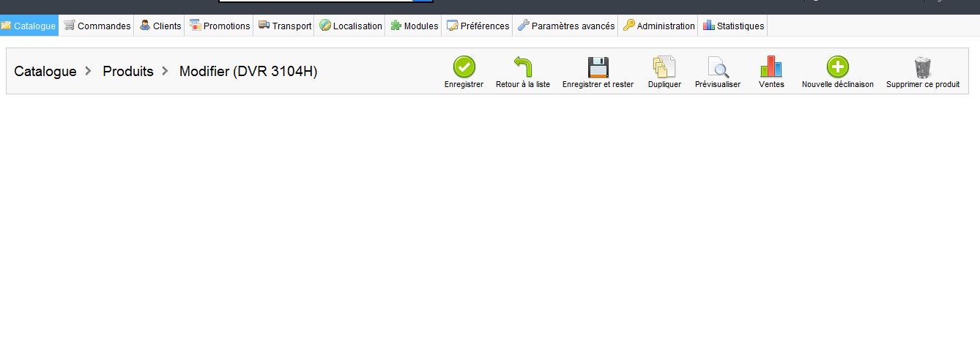Open the Localisation tab
Screen dimensions: 980x357
click(351, 26)
